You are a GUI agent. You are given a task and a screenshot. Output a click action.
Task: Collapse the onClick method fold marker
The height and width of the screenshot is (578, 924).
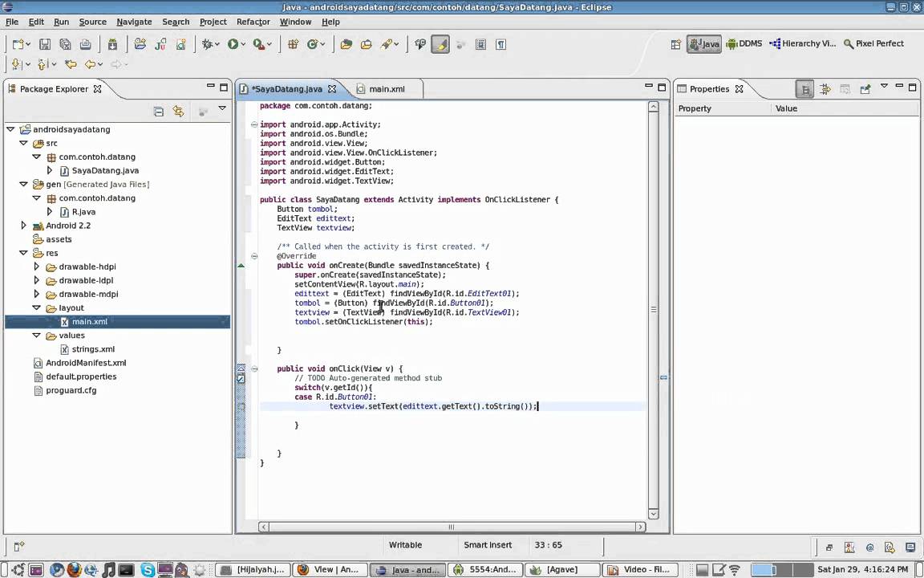pos(254,368)
